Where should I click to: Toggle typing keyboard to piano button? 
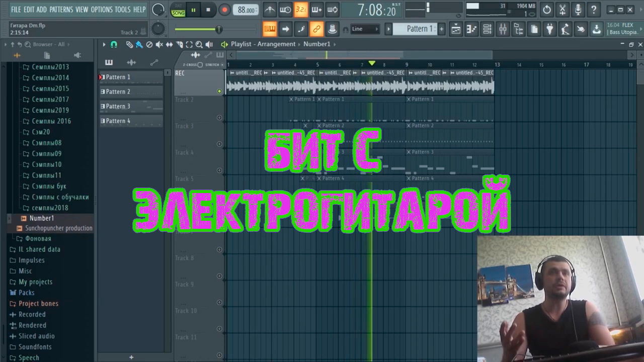[270, 29]
